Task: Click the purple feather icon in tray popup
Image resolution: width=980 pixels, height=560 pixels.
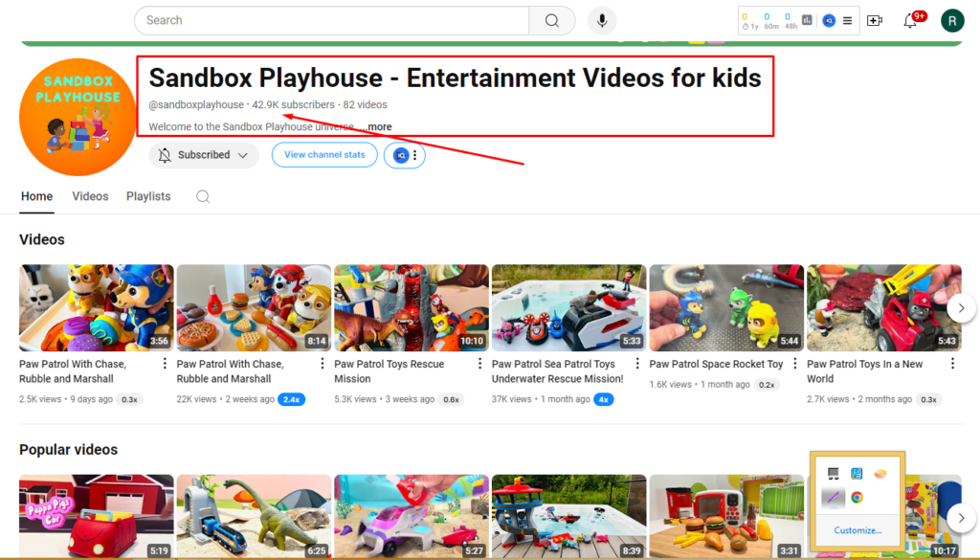Action: 833,498
